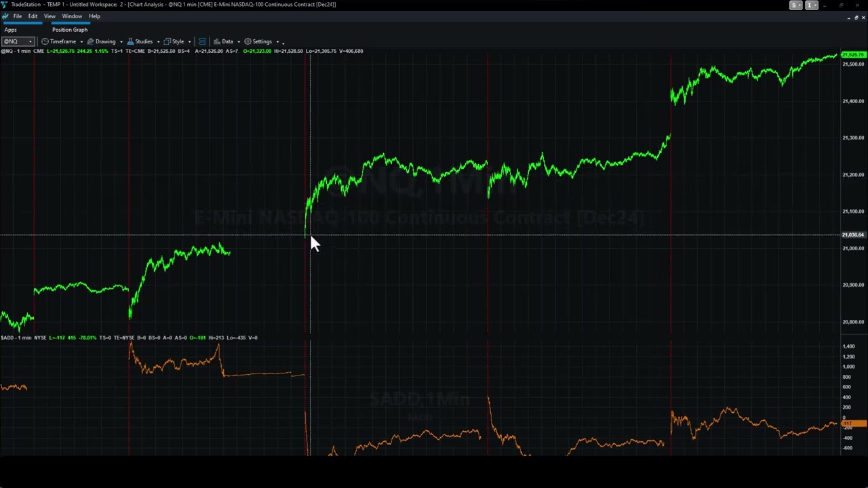The image size is (868, 488).
Task: Click the Drawing pencil icon
Action: [x=90, y=41]
